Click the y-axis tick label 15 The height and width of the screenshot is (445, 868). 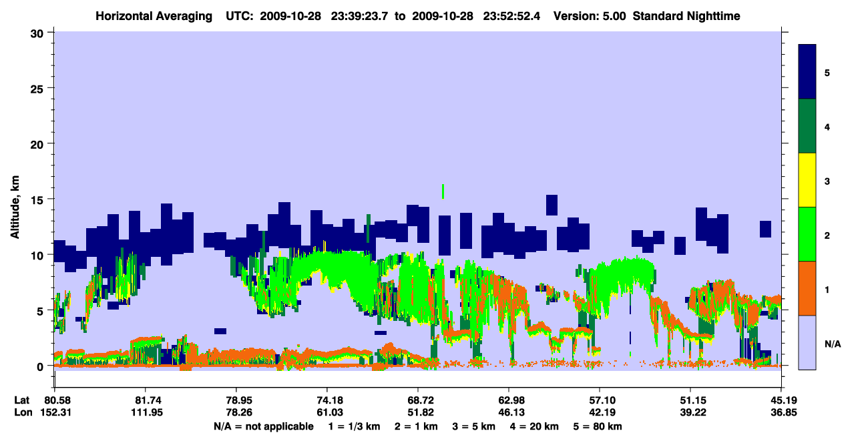[x=39, y=199]
